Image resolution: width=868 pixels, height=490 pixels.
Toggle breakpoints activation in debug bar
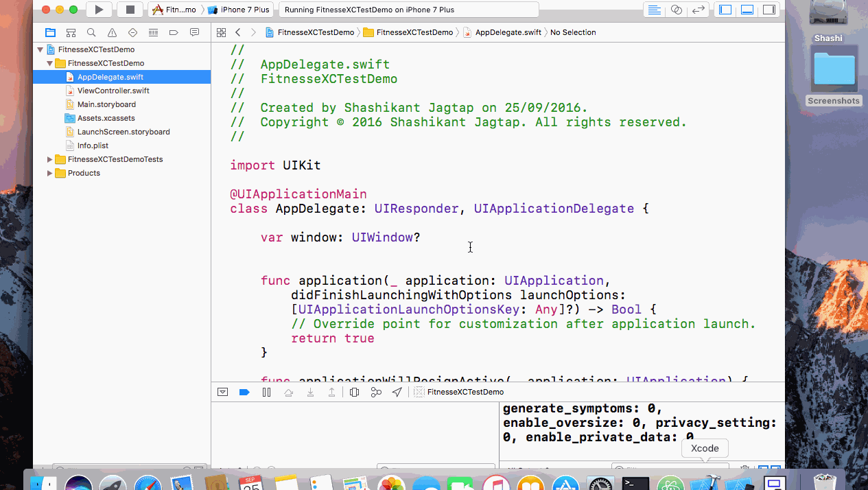click(244, 392)
